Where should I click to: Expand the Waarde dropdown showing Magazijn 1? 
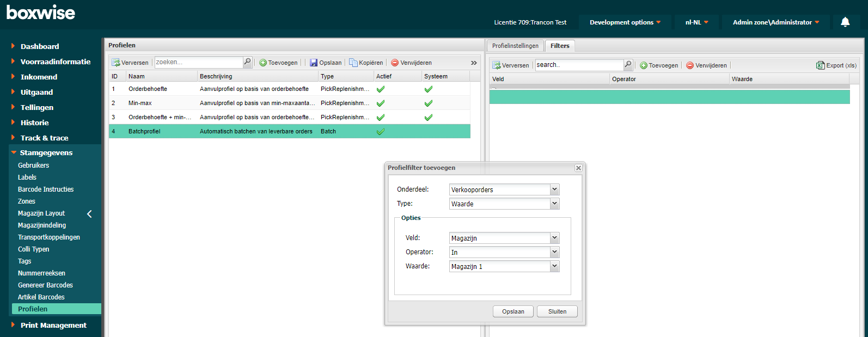click(554, 266)
